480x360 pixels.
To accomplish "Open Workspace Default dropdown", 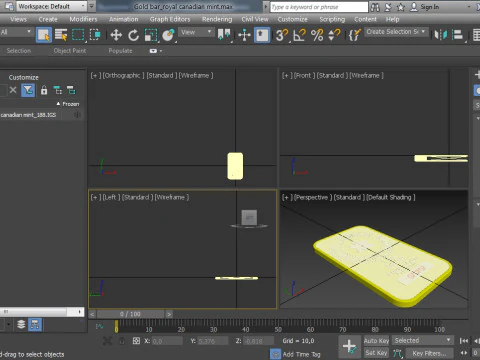I will [52, 6].
